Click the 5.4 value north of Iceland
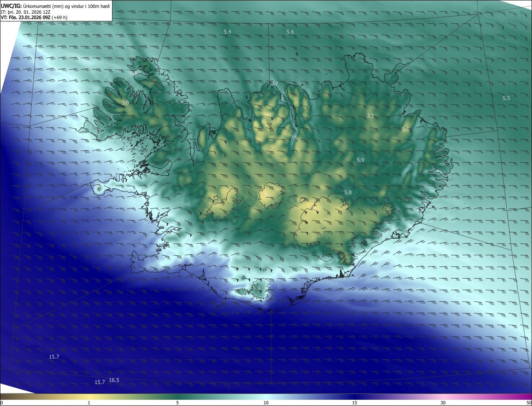The width and height of the screenshot is (532, 406). click(227, 32)
